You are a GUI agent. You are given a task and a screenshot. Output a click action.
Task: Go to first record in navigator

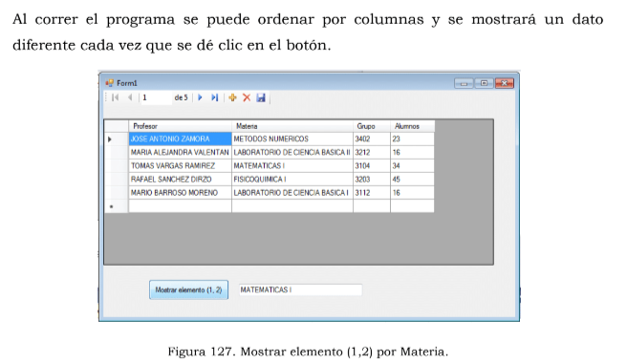tap(115, 97)
